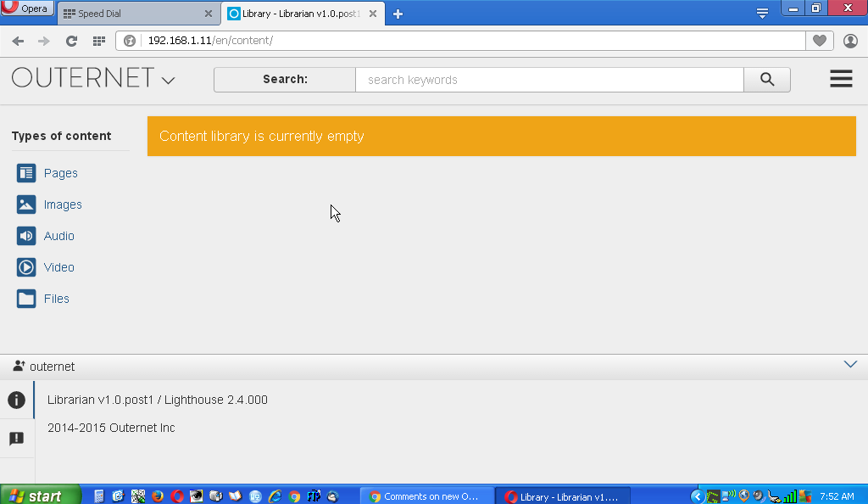This screenshot has width=868, height=504.
Task: Open the Video play icon
Action: pos(26,267)
